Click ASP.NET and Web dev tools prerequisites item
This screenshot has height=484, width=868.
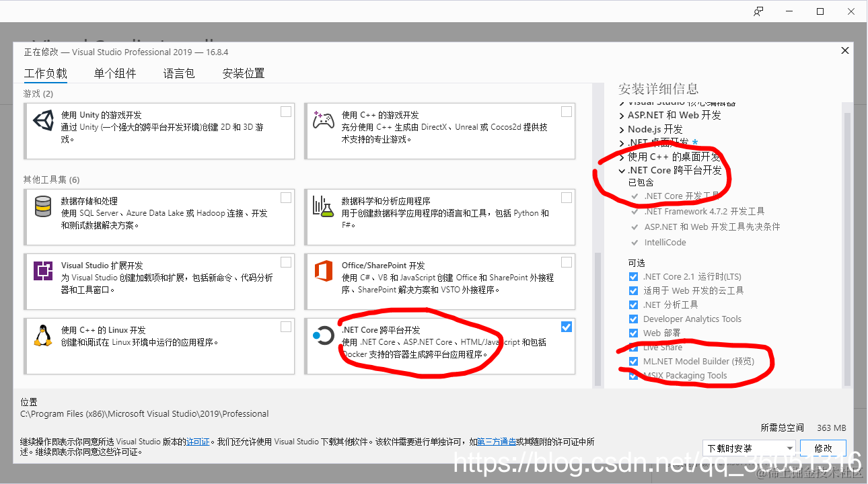(712, 227)
